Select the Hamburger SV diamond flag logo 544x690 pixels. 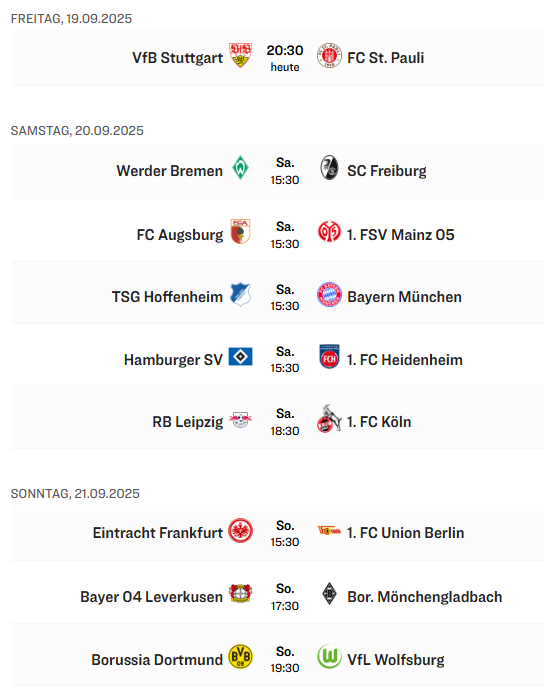240,357
